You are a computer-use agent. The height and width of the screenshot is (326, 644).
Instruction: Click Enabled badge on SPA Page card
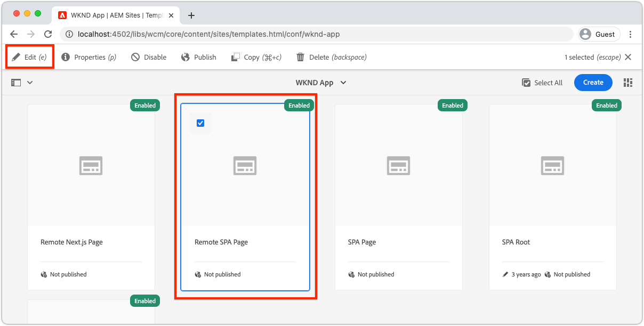[453, 105]
